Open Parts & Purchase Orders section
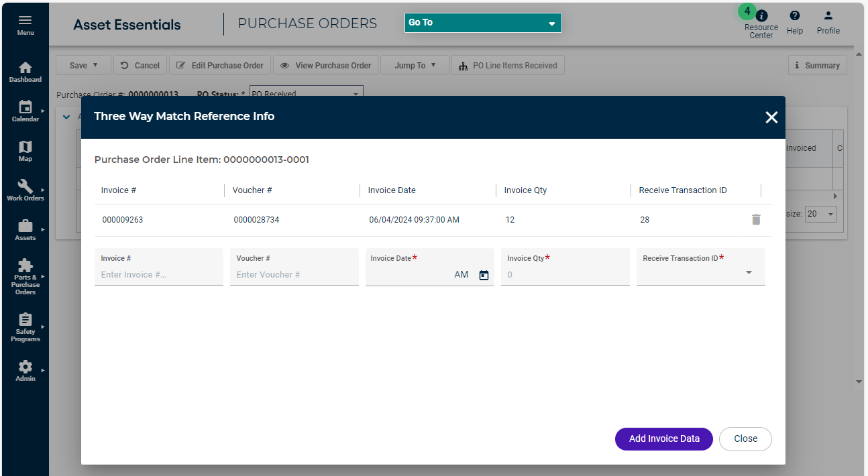The height and width of the screenshot is (476, 868). [25, 277]
